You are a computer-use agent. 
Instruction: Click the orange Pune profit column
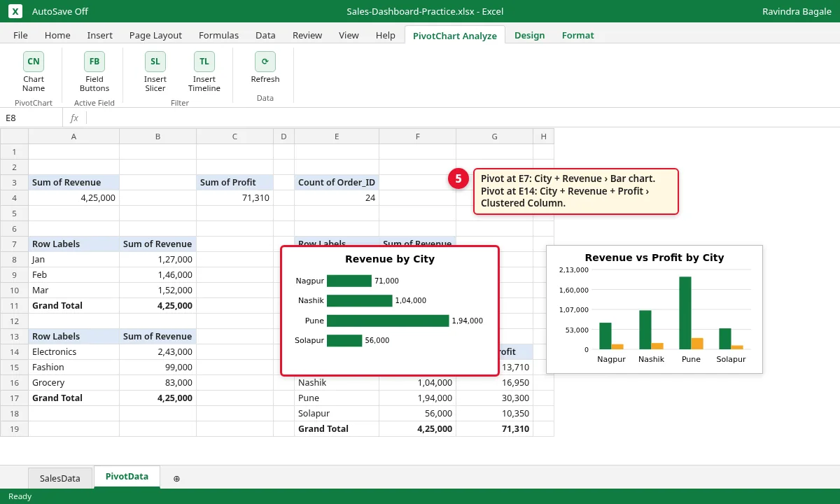pos(697,344)
